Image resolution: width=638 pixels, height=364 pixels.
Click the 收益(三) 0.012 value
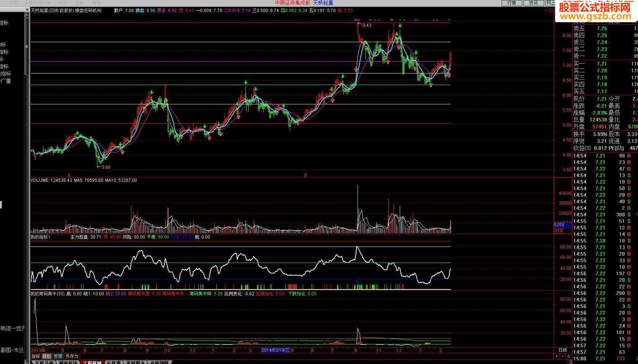coord(600,148)
